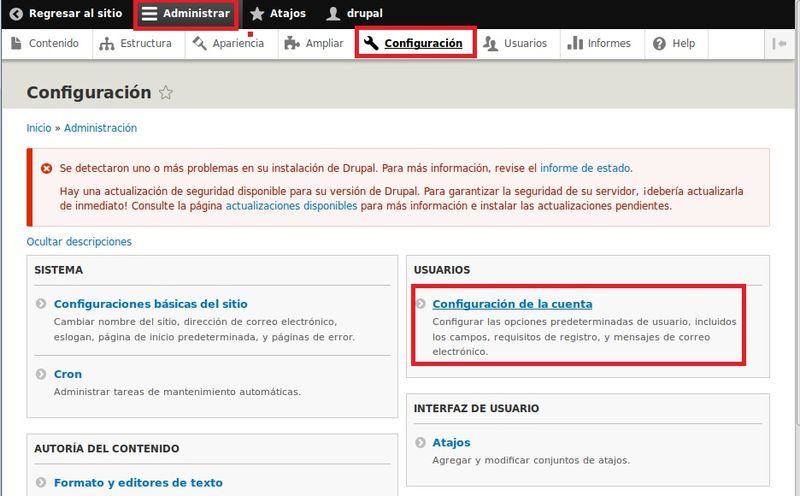800x496 pixels.
Task: Click the USUARIOS section heading
Action: pos(442,270)
